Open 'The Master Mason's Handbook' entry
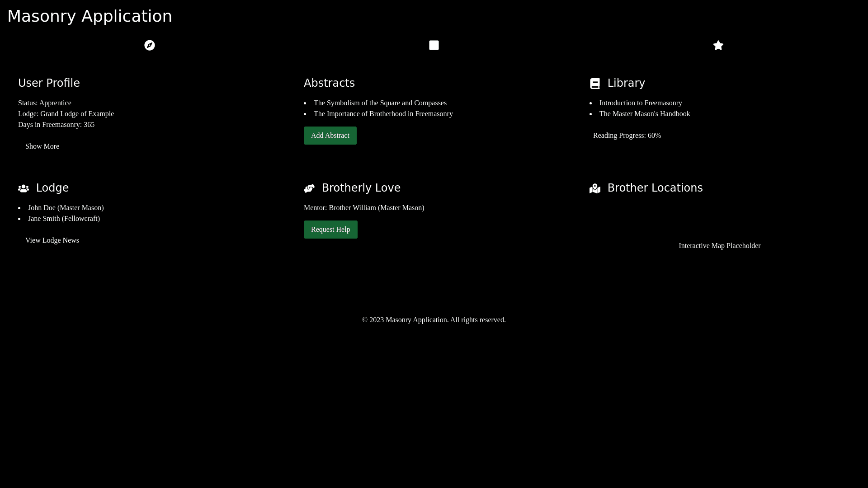The image size is (868, 488). pos(644,114)
